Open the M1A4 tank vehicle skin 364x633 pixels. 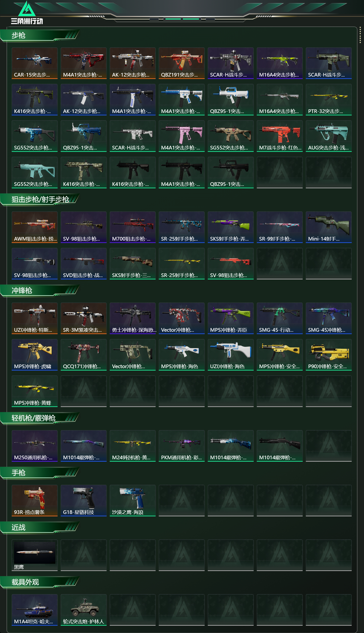[34, 610]
